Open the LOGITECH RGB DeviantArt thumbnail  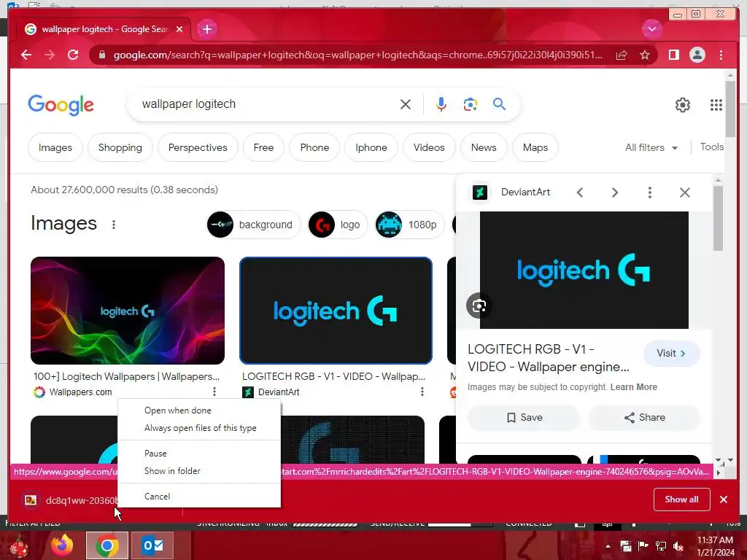336,311
